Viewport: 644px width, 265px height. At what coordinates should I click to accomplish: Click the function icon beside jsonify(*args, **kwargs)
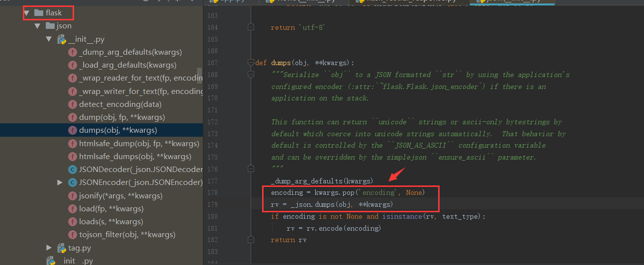pos(72,196)
